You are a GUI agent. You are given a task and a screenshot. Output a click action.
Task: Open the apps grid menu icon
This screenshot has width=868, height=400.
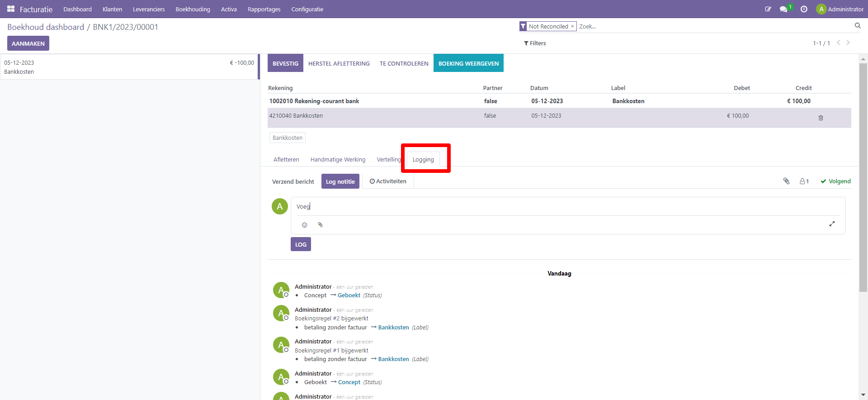point(11,9)
